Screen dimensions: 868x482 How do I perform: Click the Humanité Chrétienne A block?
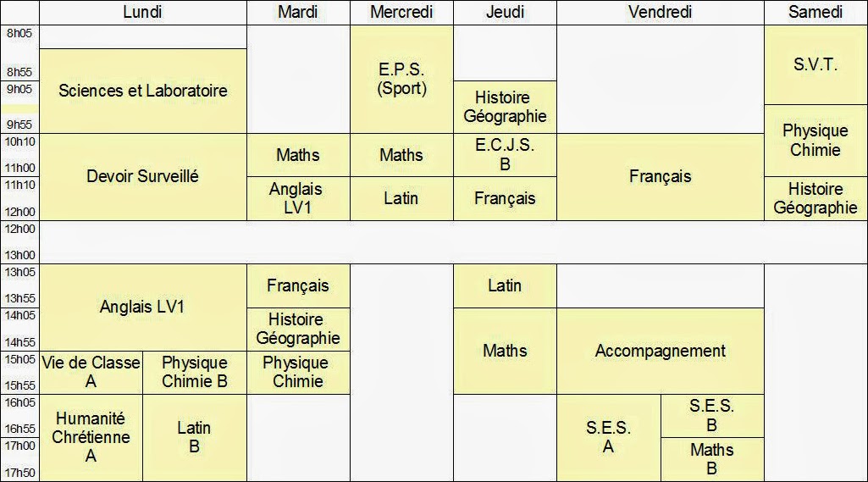coord(91,437)
